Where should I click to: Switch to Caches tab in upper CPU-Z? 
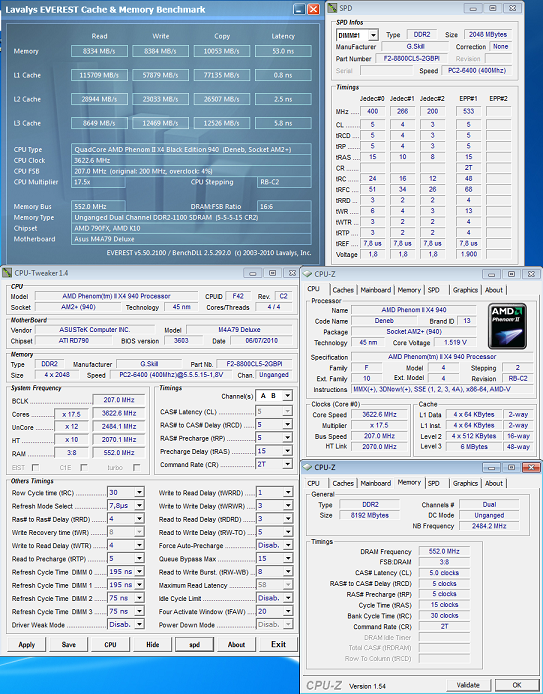343,290
